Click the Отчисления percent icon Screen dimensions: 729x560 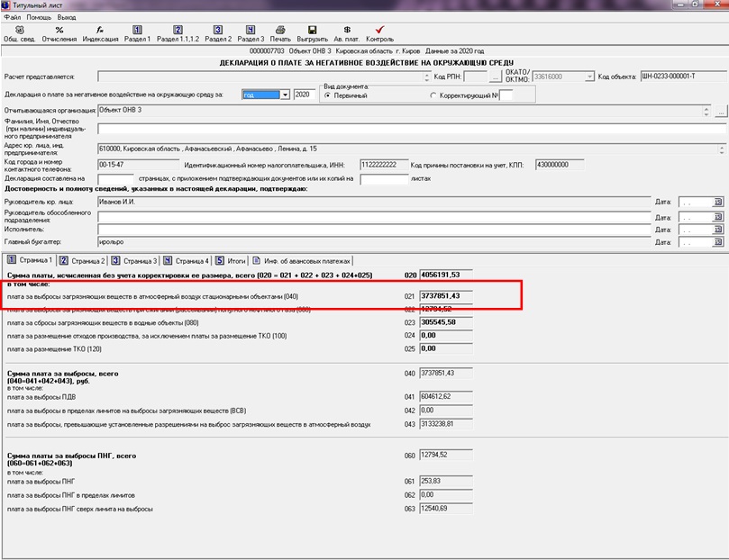coord(59,33)
